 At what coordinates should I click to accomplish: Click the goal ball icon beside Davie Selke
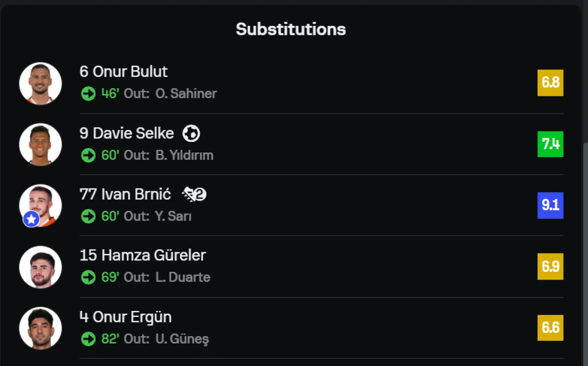click(191, 134)
